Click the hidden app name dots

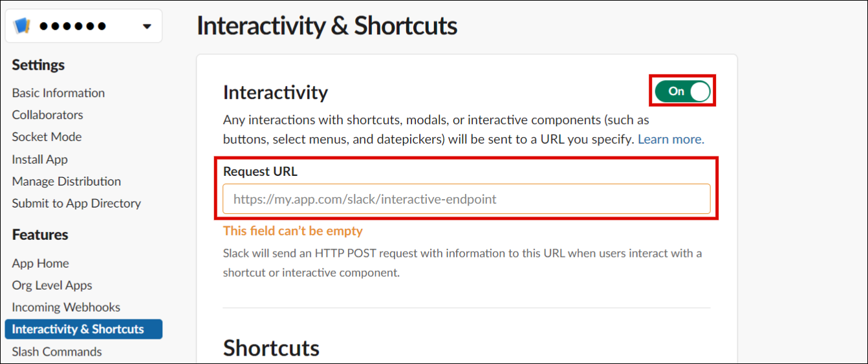(72, 27)
